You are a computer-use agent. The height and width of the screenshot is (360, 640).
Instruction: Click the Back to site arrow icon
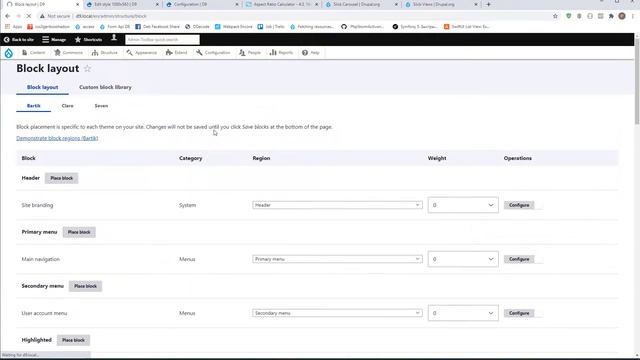point(7,40)
